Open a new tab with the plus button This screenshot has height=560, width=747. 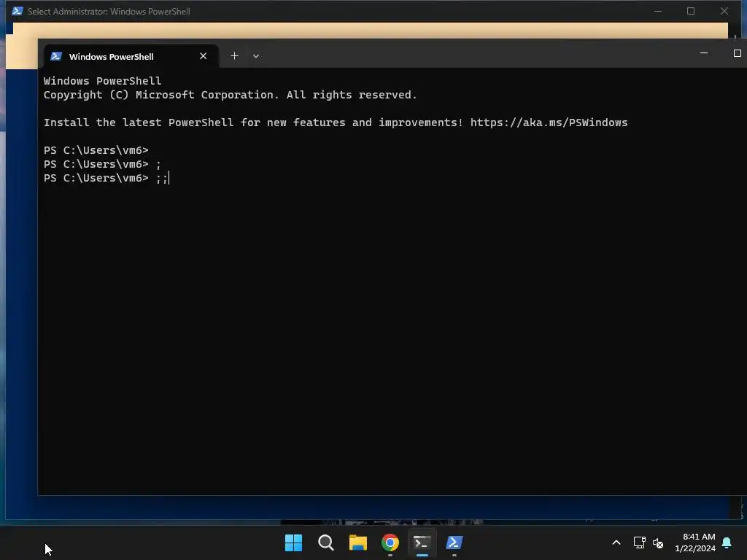click(x=234, y=55)
